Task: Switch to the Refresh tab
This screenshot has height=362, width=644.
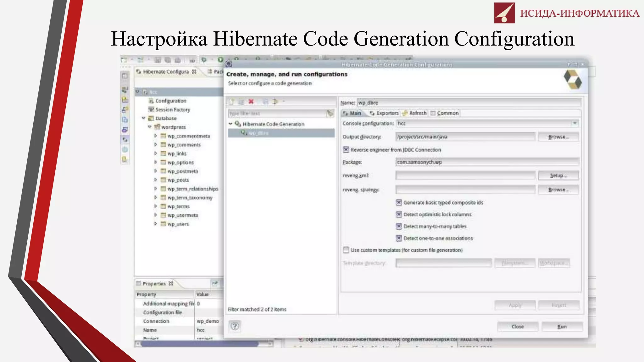Action: click(x=414, y=113)
